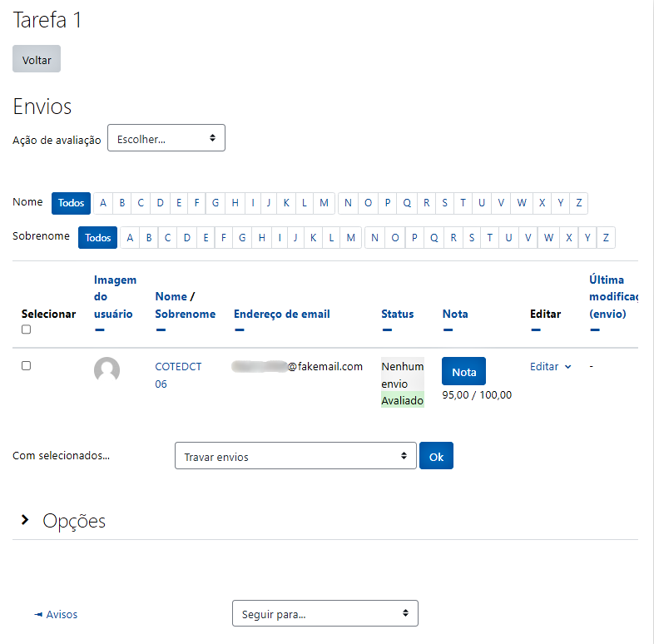Click the blue Nota grade button
The width and height of the screenshot is (654, 644).
tap(463, 371)
